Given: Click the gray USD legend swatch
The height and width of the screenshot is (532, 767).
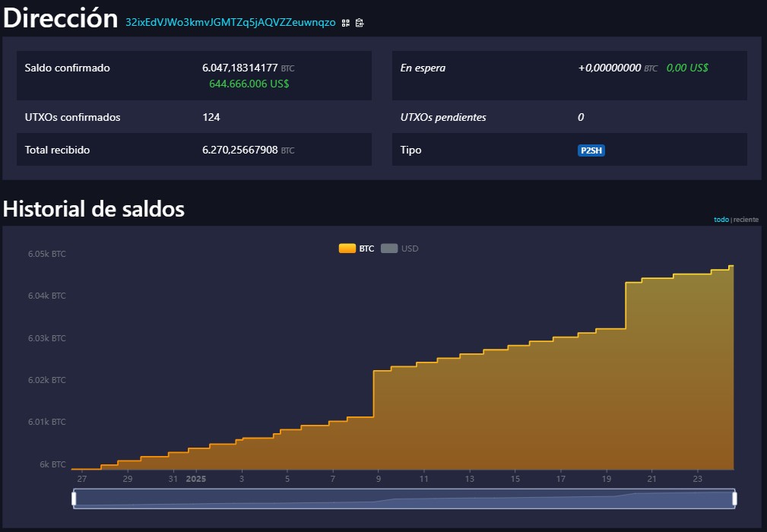Looking at the screenshot, I should click(389, 249).
